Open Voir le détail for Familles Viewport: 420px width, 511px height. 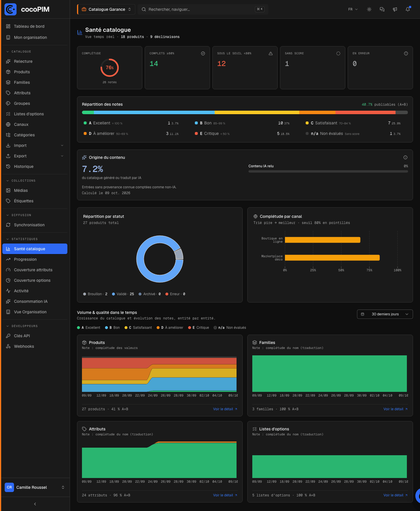(x=395, y=409)
